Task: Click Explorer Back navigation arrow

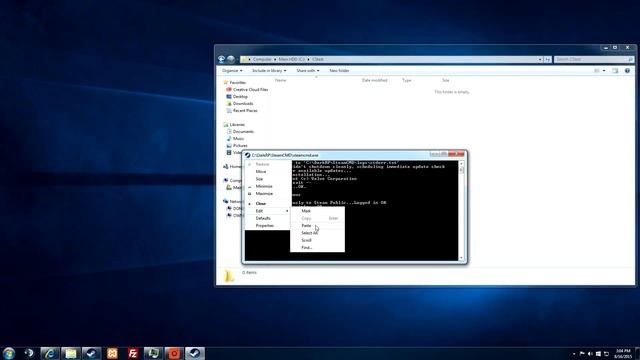Action: point(222,59)
